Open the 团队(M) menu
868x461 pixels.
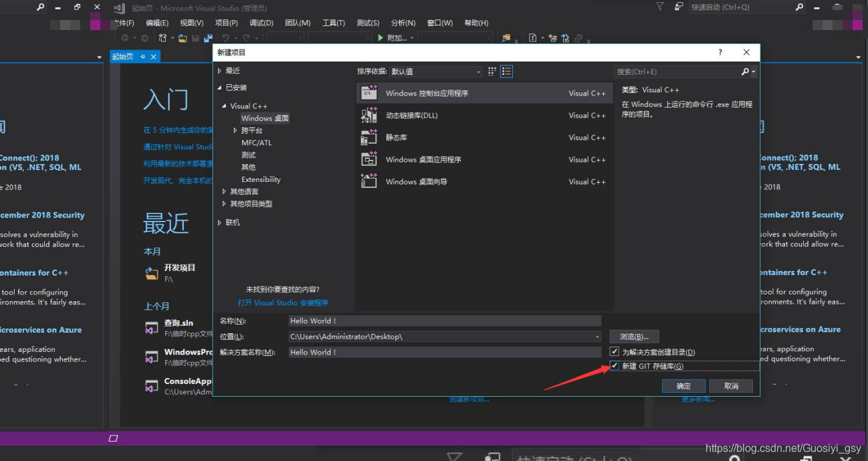pos(298,23)
